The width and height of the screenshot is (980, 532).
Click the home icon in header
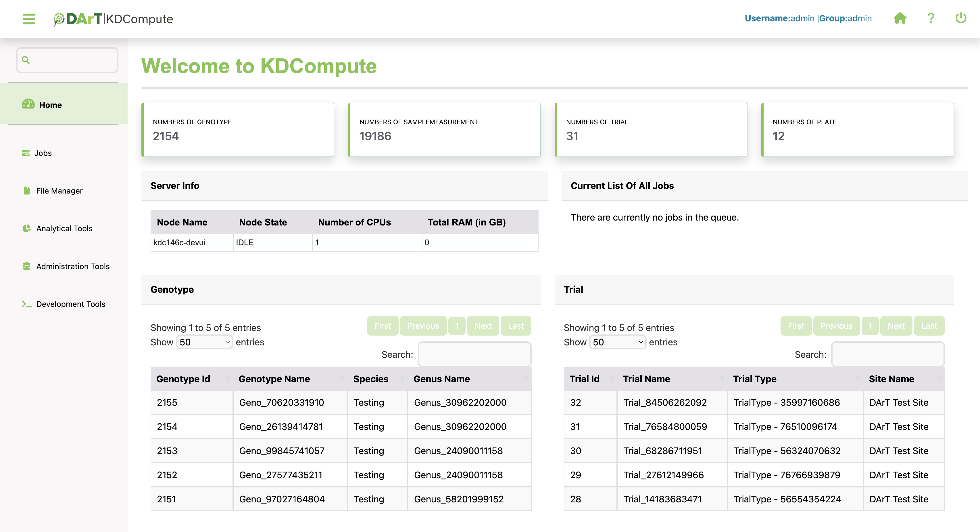(900, 18)
